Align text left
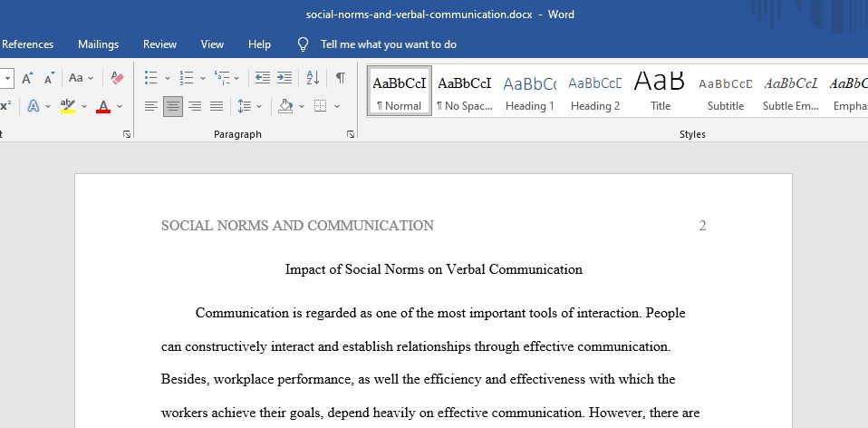 pos(151,106)
